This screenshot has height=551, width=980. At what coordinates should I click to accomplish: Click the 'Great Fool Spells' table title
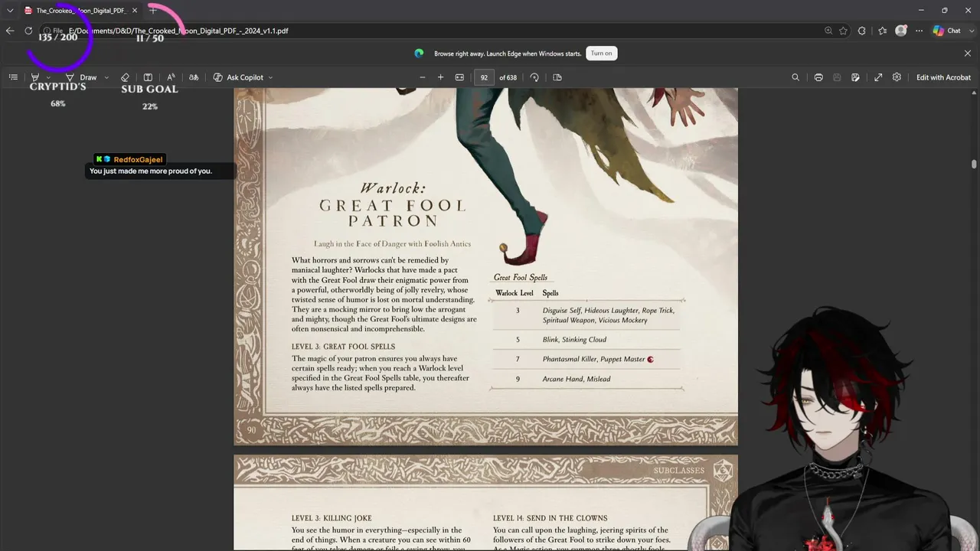(521, 278)
